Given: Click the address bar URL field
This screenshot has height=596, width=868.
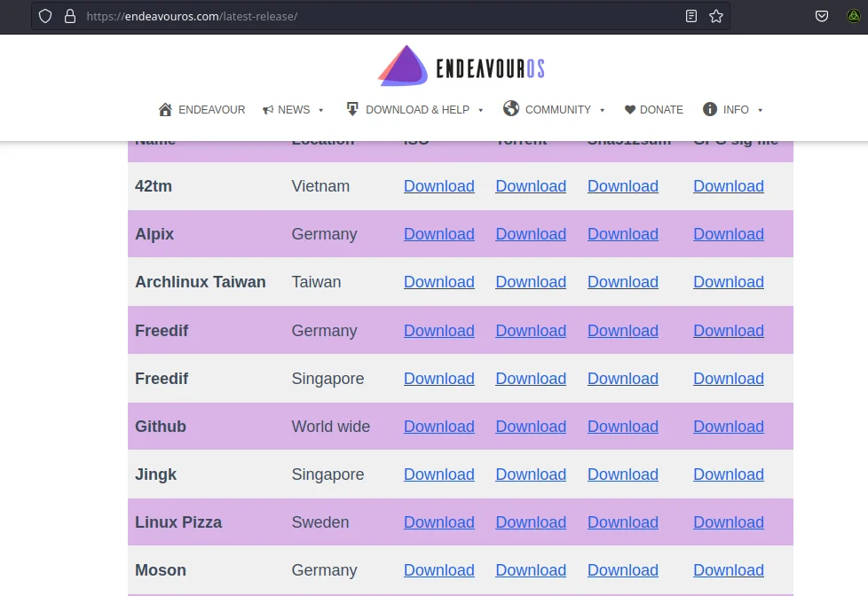Looking at the screenshot, I should pos(382,16).
